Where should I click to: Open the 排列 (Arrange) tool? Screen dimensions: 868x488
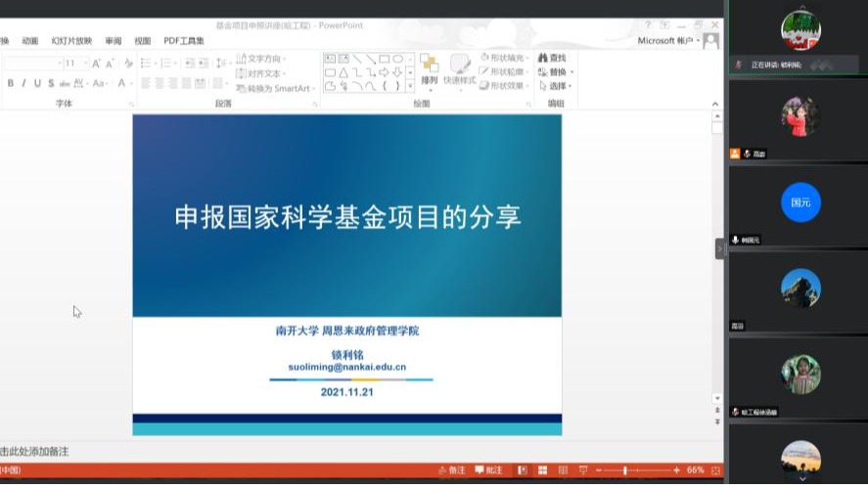coord(429,70)
